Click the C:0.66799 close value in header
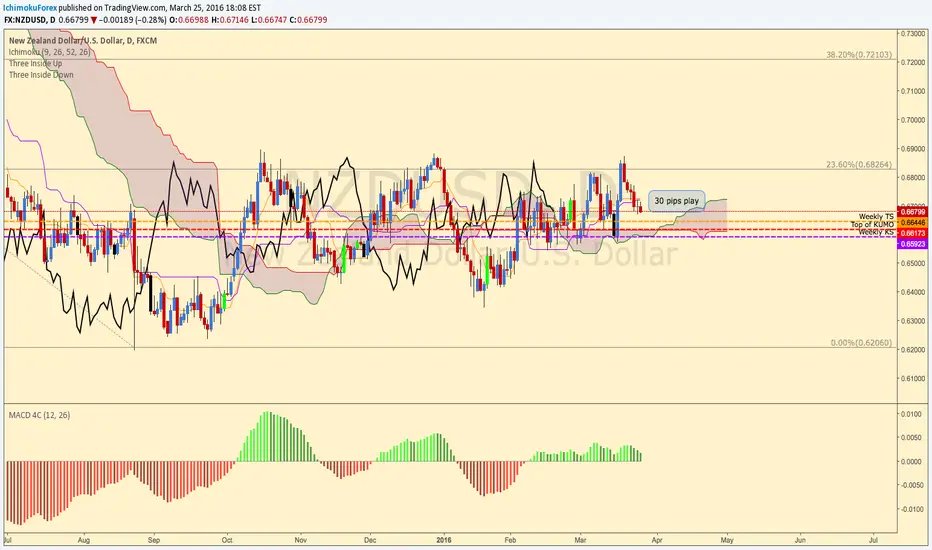The image size is (932, 550). [x=308, y=20]
